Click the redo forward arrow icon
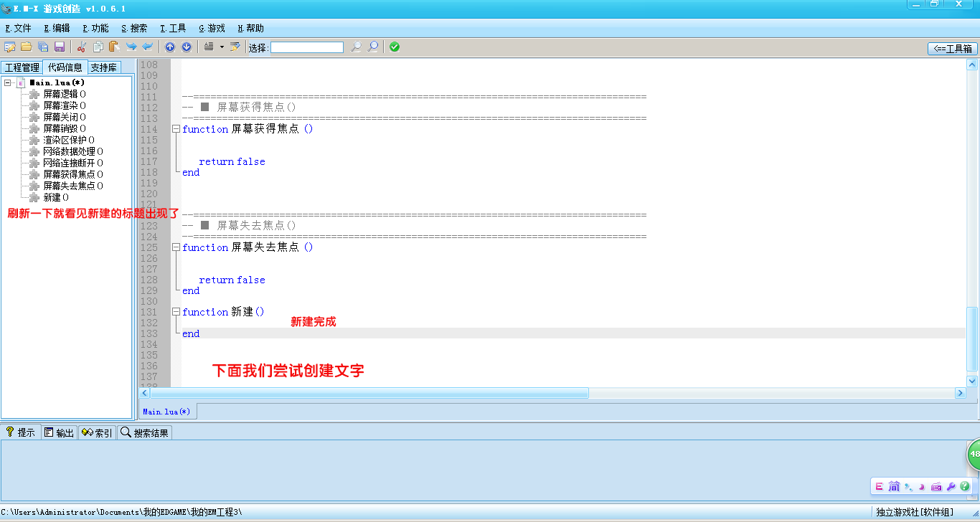 point(131,47)
